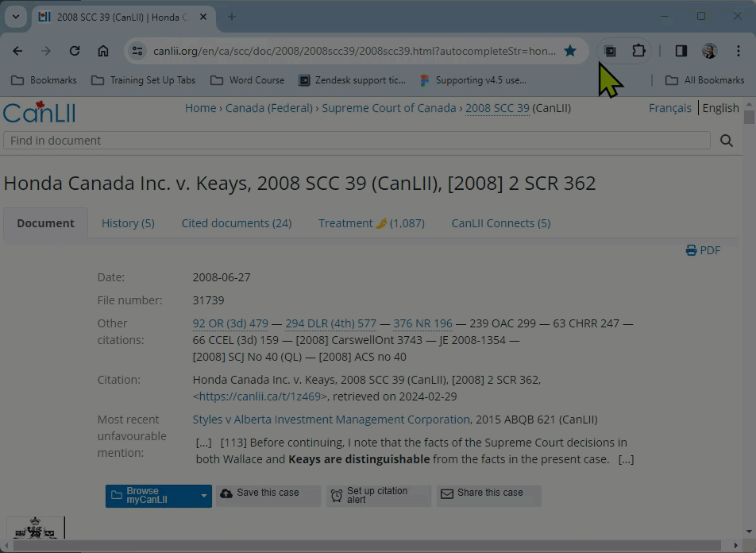Open the browser home page

(x=103, y=51)
